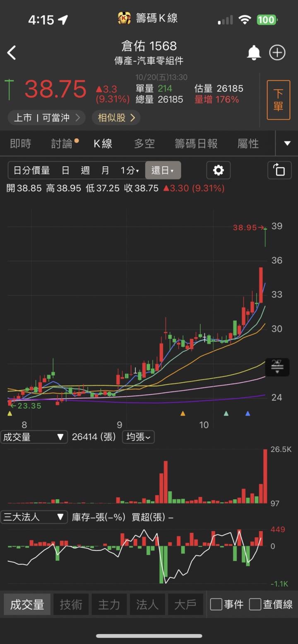The image size is (298, 644).
Task: Open 相似股 similar stocks
Action: coord(116,118)
